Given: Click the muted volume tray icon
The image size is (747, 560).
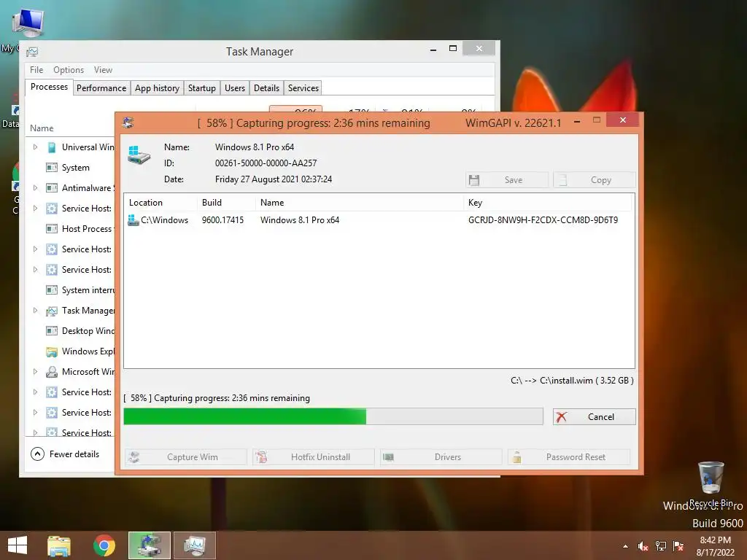Looking at the screenshot, I should (x=643, y=546).
